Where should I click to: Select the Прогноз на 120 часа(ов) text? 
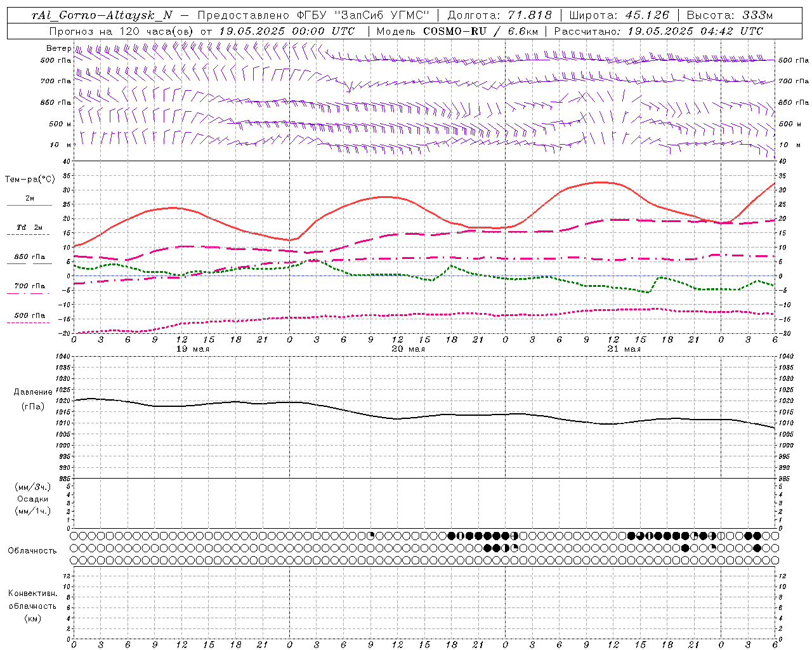point(122,31)
